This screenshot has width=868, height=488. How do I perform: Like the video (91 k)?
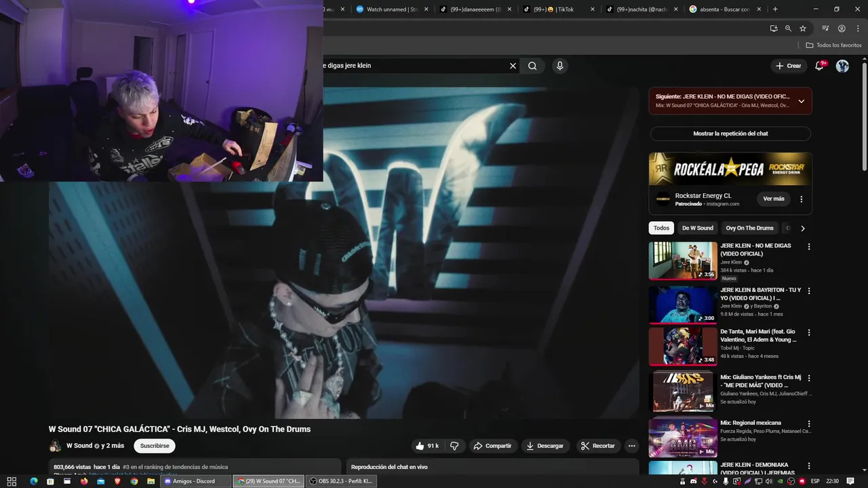pos(427,446)
